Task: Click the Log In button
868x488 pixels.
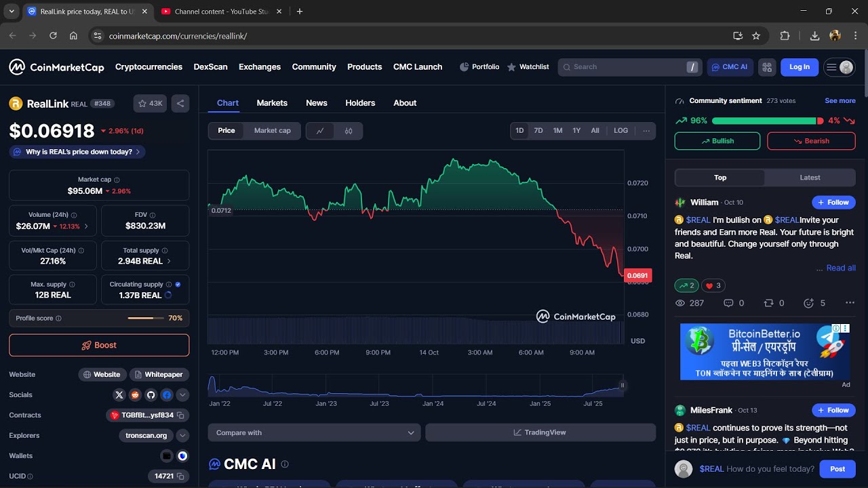Action: pyautogui.click(x=800, y=67)
